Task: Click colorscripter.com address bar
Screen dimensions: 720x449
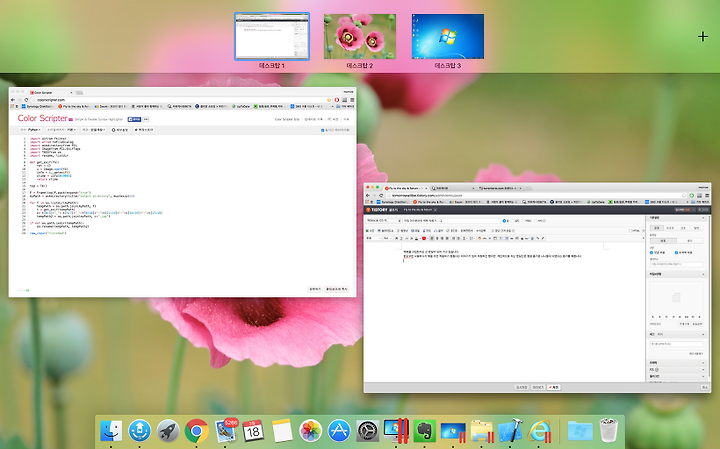Action: click(x=179, y=100)
